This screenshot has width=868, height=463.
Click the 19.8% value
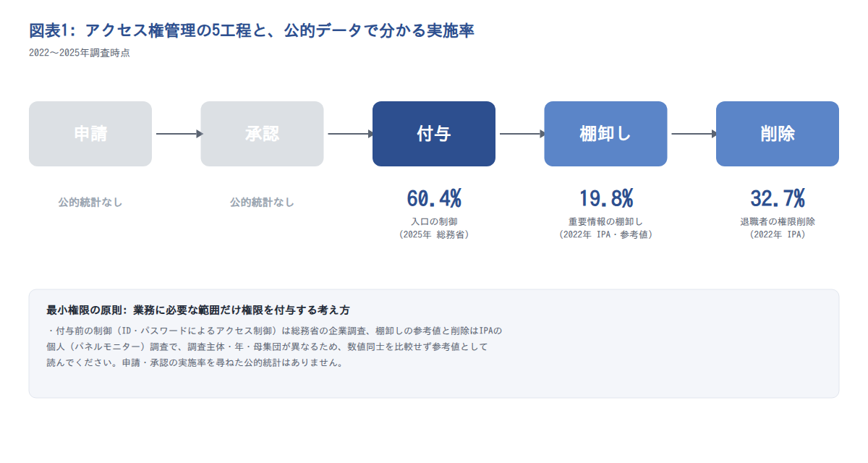tap(605, 197)
